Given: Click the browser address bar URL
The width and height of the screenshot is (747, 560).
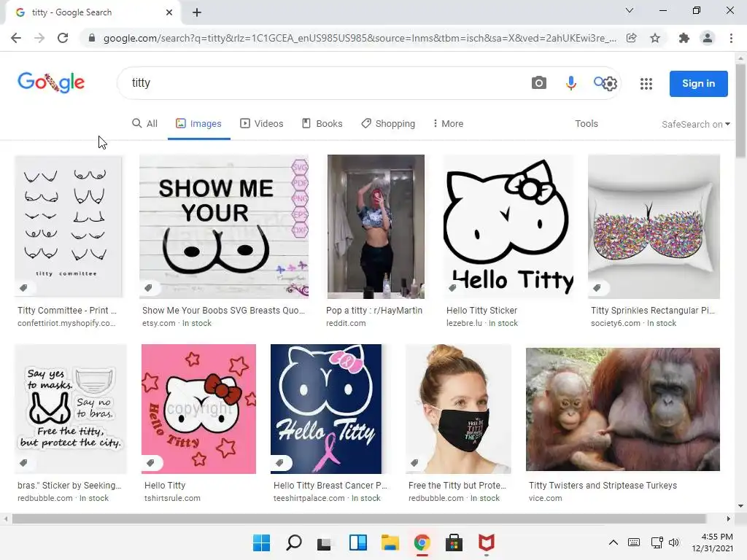Looking at the screenshot, I should click(360, 38).
